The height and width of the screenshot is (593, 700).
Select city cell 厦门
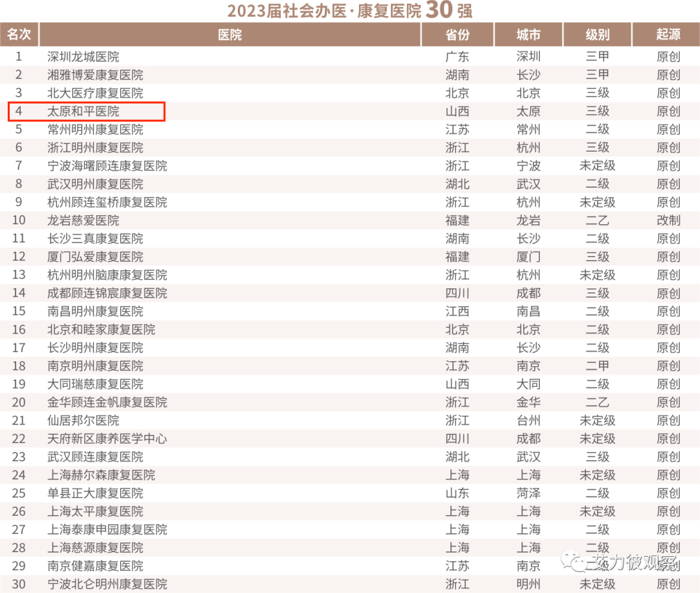pyautogui.click(x=529, y=257)
